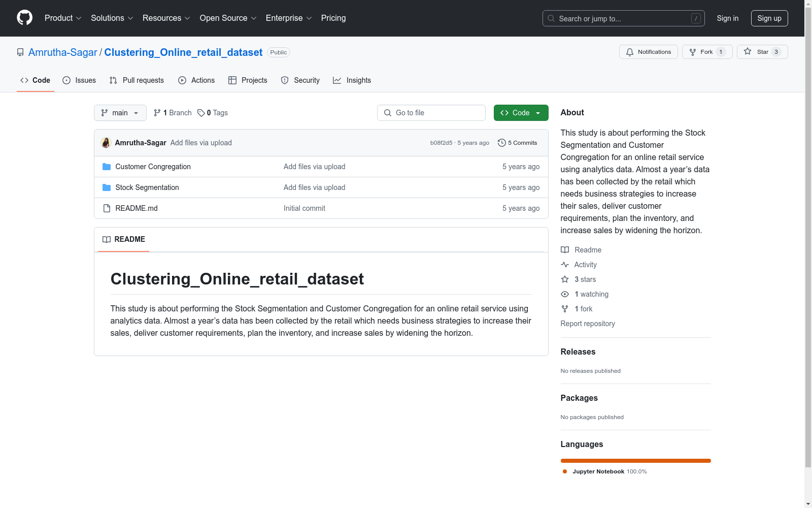This screenshot has width=812, height=508.
Task: Click the Releases heading link
Action: tap(578, 352)
